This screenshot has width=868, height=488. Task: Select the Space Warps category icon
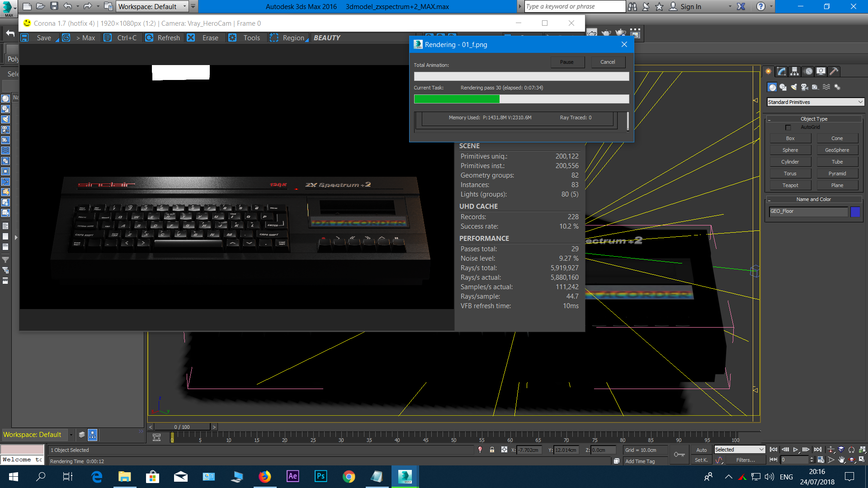pyautogui.click(x=826, y=87)
